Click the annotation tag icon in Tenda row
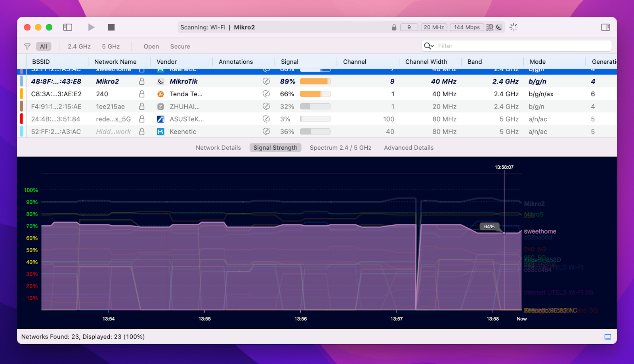 click(266, 94)
